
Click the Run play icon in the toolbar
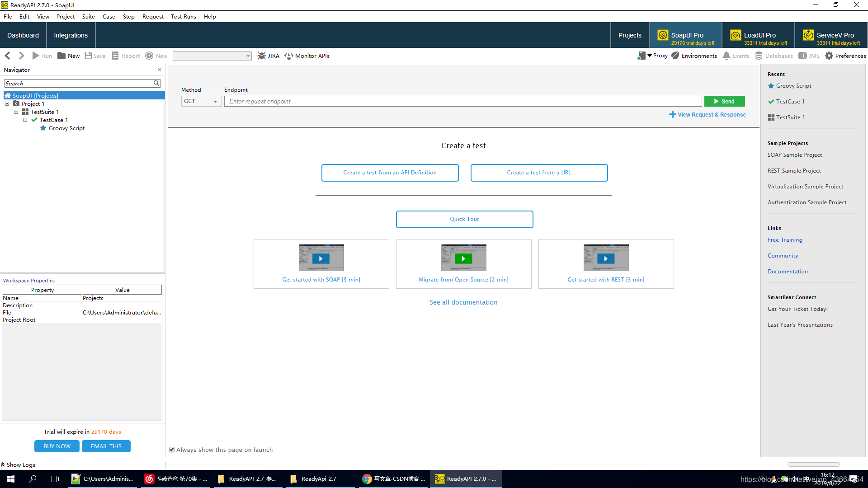(36, 56)
